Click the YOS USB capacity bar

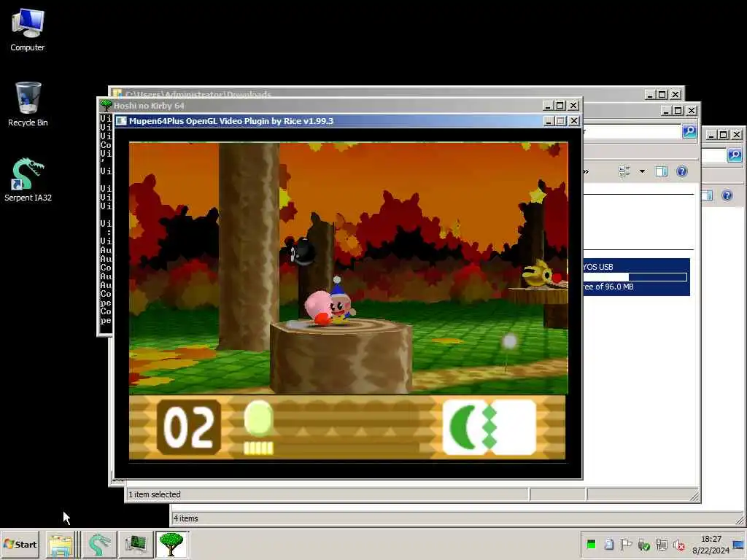[635, 277]
